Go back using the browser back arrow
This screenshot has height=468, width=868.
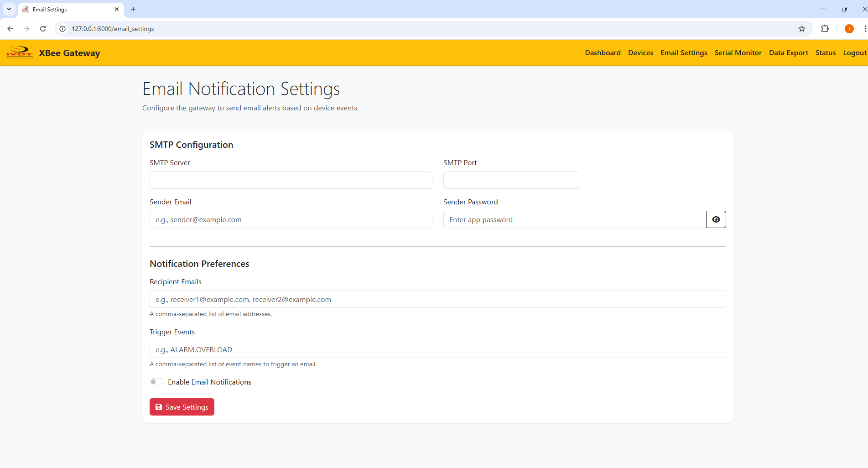(x=10, y=29)
